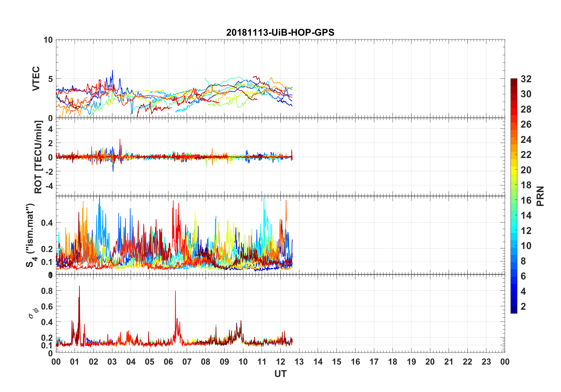
Task: Click x-axis tick label 15
Action: point(337,362)
